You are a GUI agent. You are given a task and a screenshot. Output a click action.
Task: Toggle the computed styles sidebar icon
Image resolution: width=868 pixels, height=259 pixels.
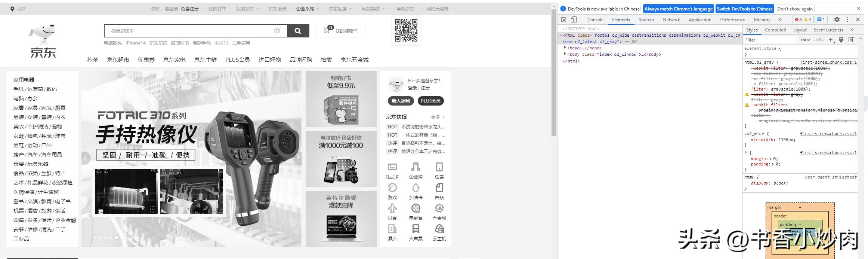click(852, 40)
